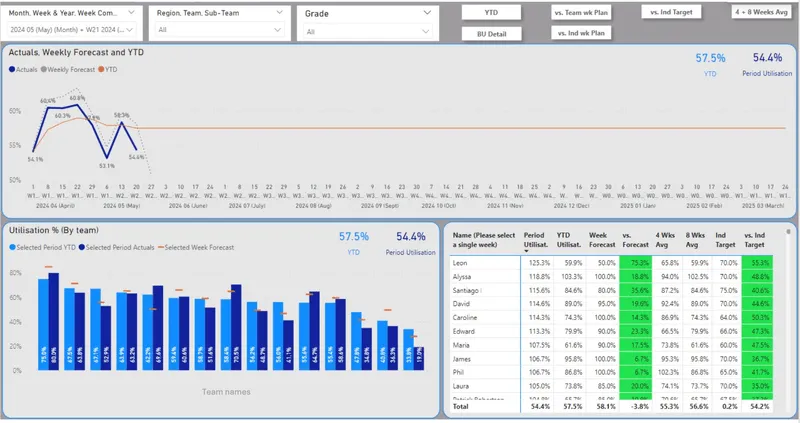
Task: Select the Laura row name
Action: [460, 386]
